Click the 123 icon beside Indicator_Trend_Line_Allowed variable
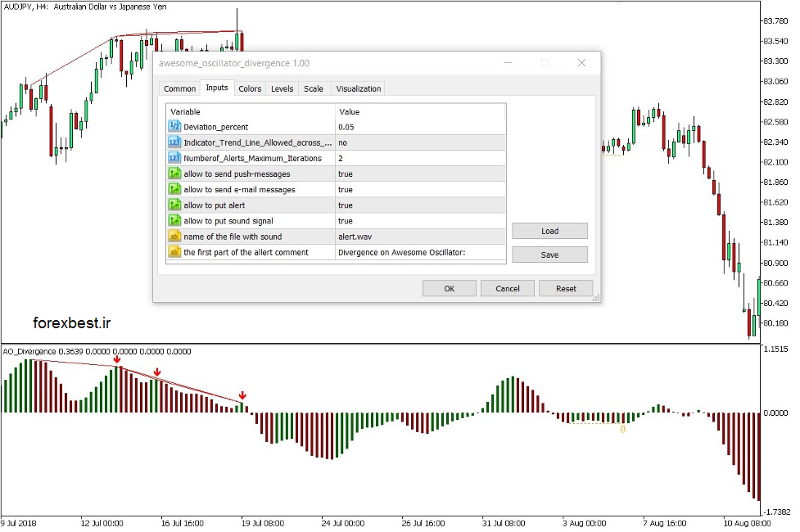The height and width of the screenshot is (532, 800). (174, 142)
